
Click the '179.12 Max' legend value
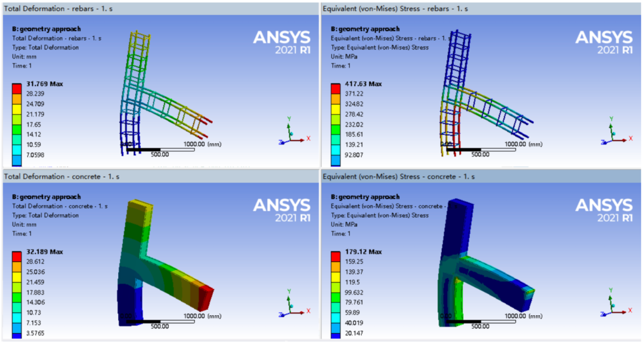tap(363, 252)
